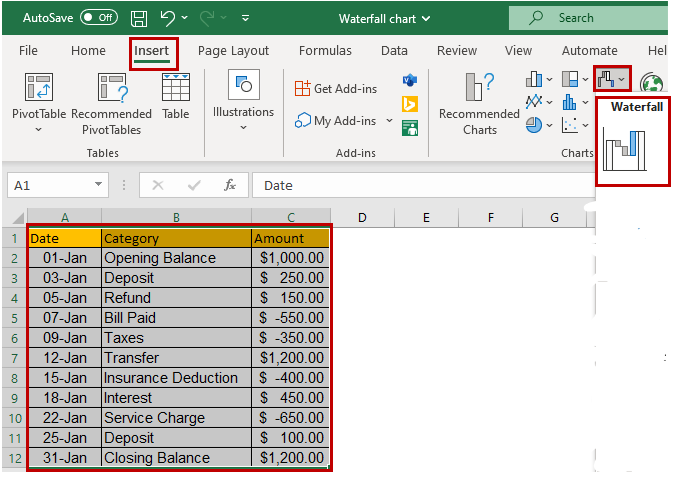Open the Automate tab
This screenshot has height=484, width=673.
coord(590,51)
